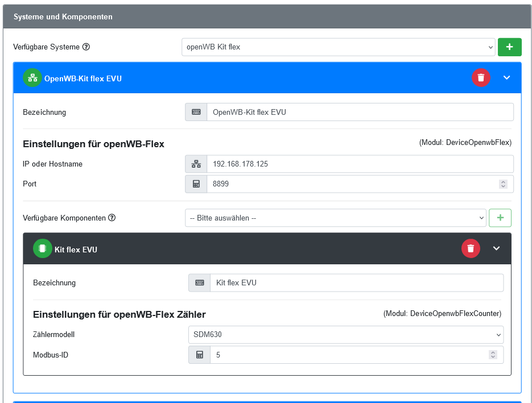Click the Systeme und Komponenten header
The width and height of the screenshot is (532, 403).
(x=63, y=16)
